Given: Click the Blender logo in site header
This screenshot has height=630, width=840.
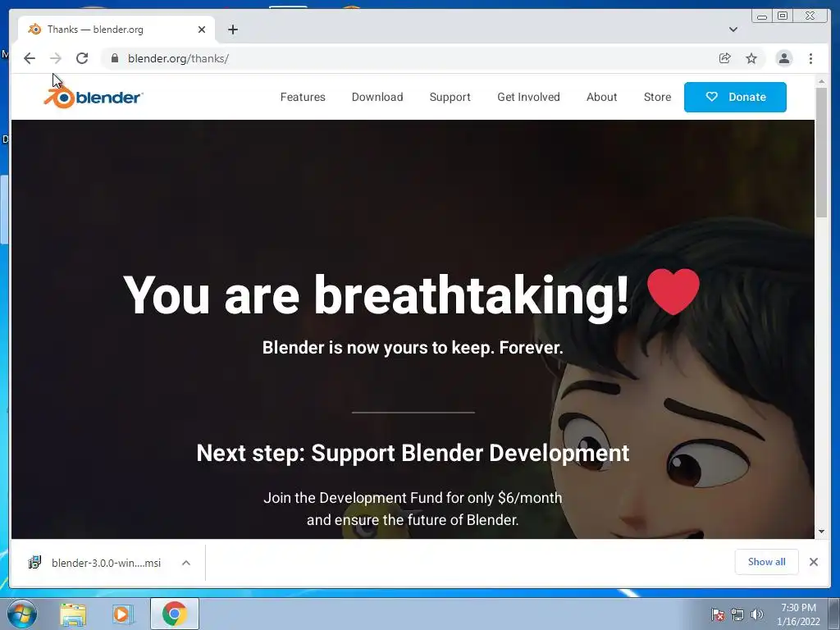Looking at the screenshot, I should (94, 97).
